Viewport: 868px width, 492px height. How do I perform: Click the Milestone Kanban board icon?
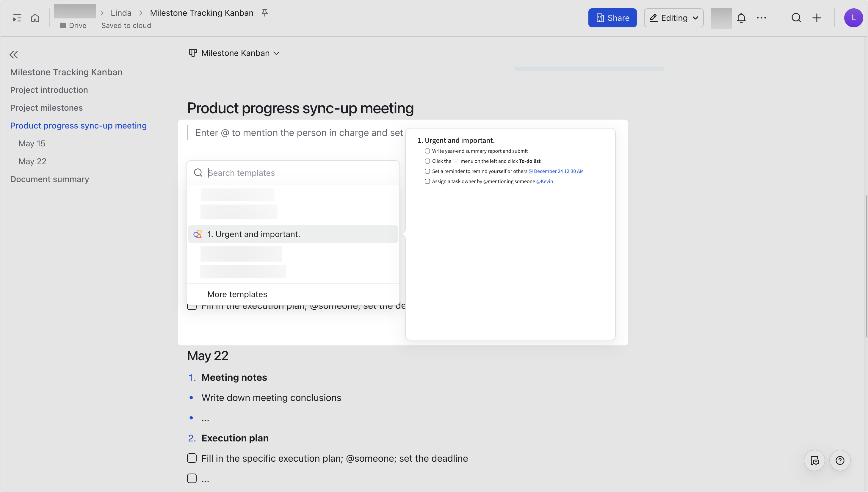pos(192,53)
